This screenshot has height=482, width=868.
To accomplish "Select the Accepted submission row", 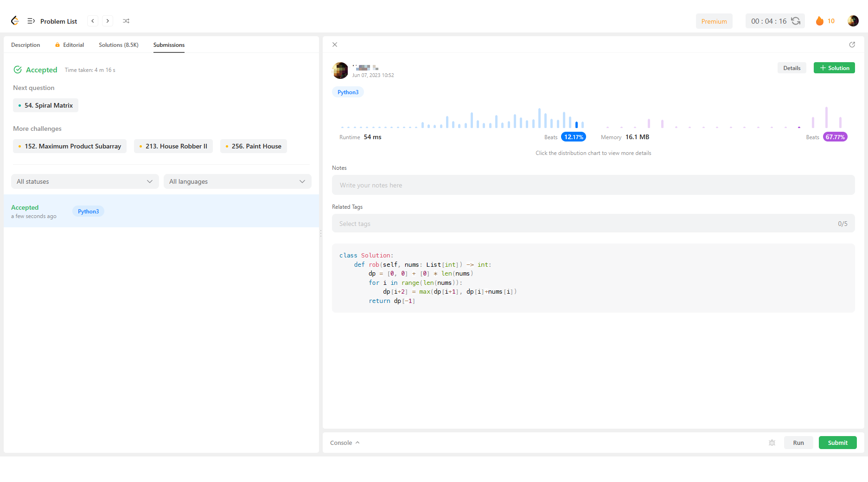I will click(161, 211).
